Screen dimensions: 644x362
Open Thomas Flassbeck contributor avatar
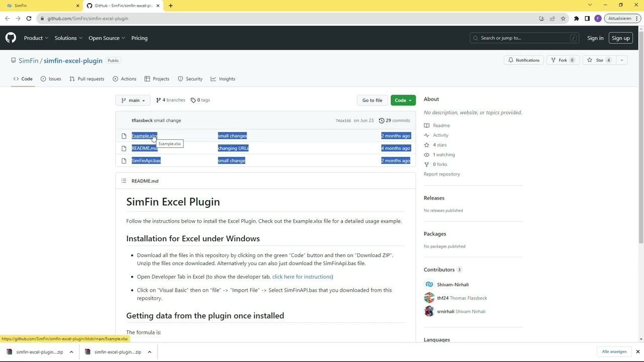coord(429,298)
